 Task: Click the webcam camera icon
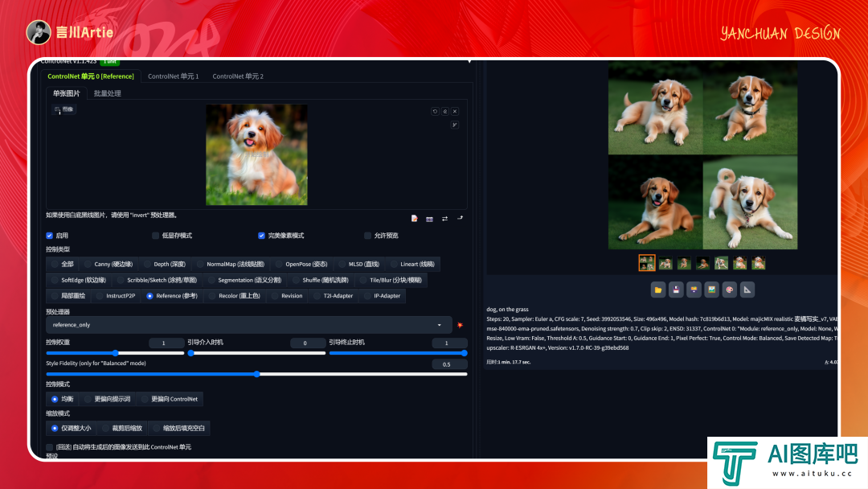(x=429, y=219)
